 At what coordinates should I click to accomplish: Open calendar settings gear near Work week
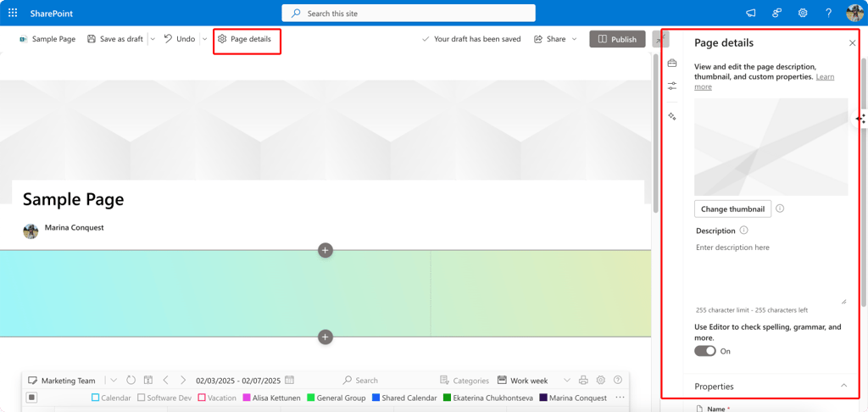point(601,380)
